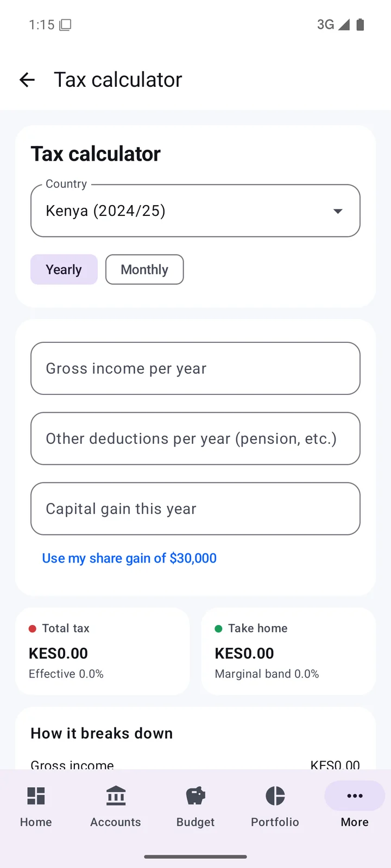
Task: Tap the More three-dots icon
Action: (355, 796)
